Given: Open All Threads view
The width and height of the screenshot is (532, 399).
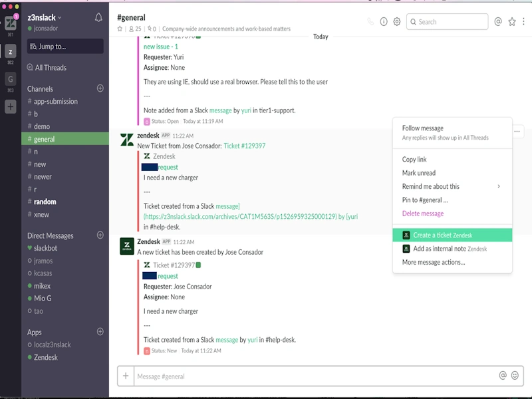Looking at the screenshot, I should click(47, 68).
